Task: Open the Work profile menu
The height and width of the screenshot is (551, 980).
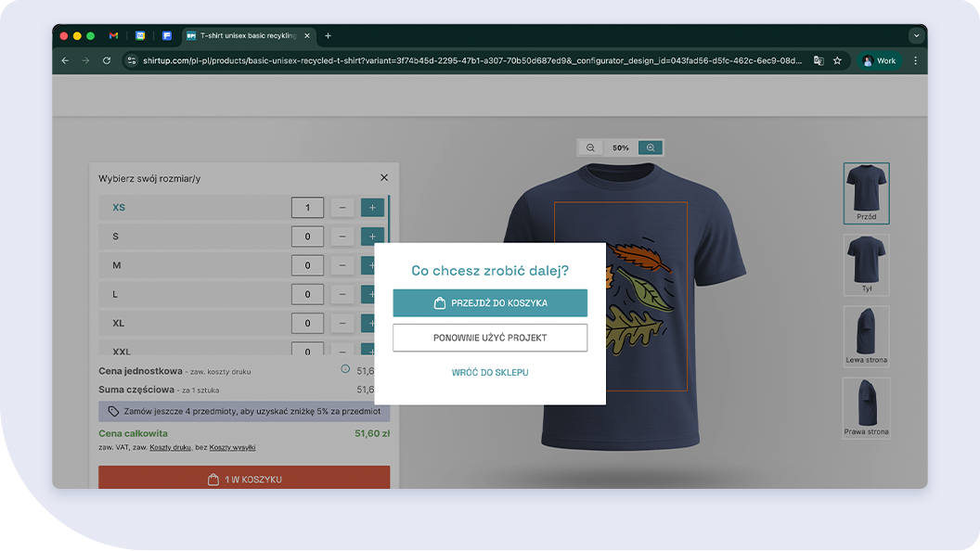Action: pyautogui.click(x=880, y=60)
